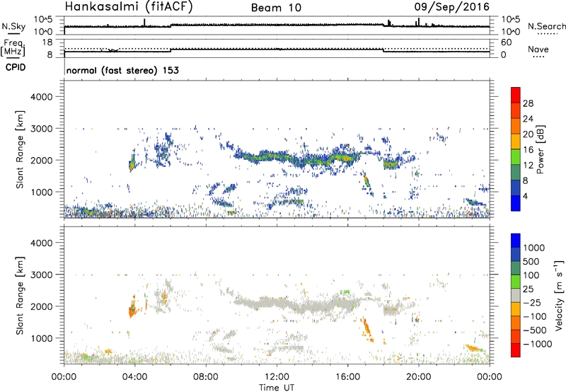Click the '10^5' label on the left of noise panel

[x=43, y=20]
